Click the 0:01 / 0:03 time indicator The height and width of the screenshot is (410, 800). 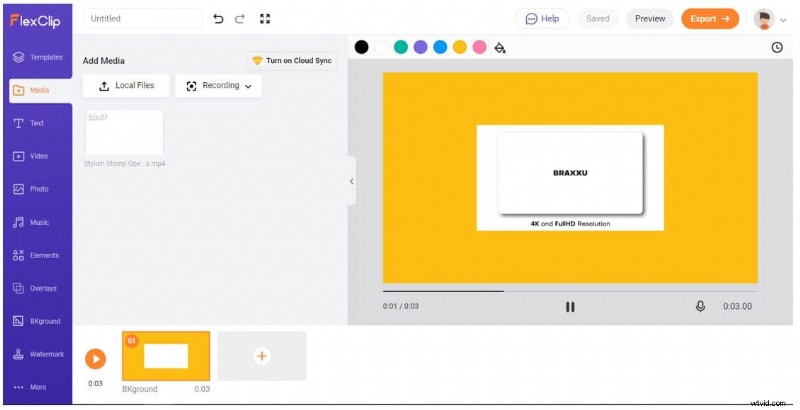click(401, 306)
